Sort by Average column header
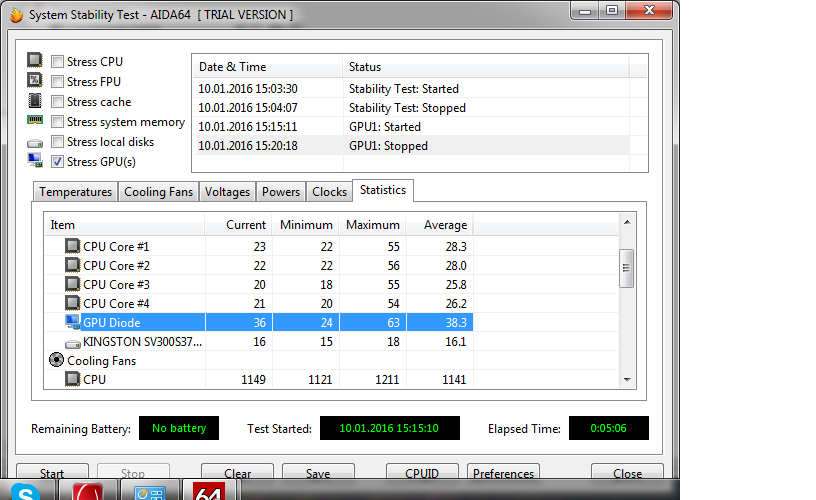 (x=440, y=225)
